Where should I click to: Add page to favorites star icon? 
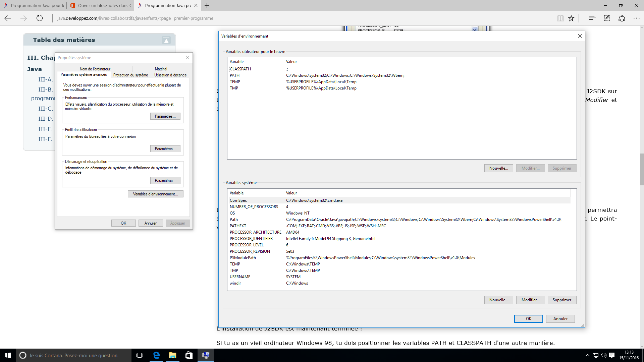571,18
